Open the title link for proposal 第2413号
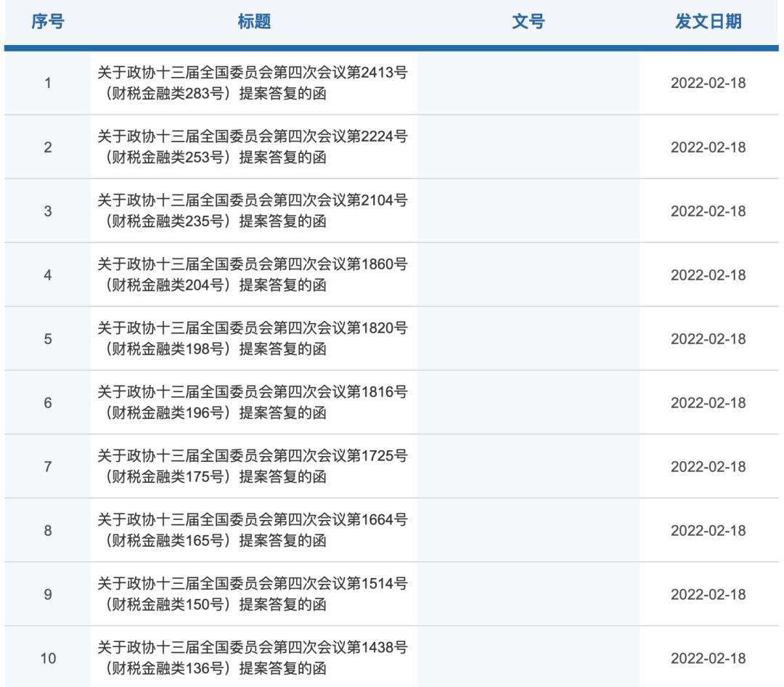The height and width of the screenshot is (687, 784). pos(253,83)
